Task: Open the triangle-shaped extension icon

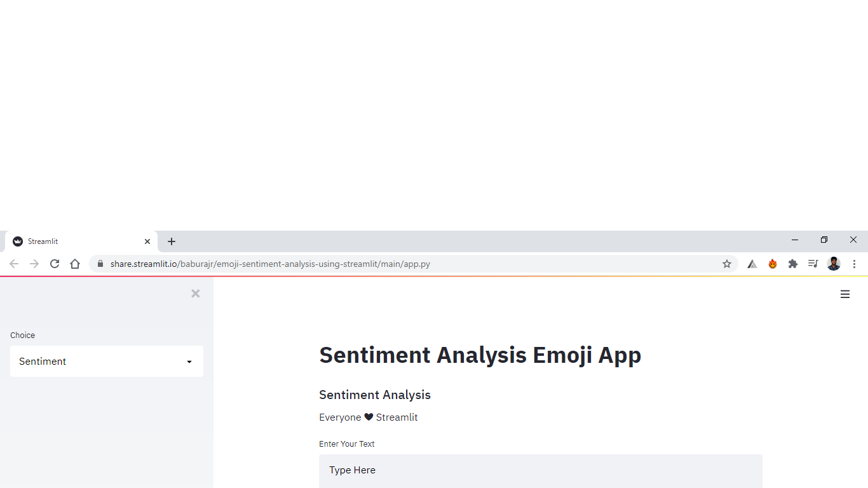Action: click(x=752, y=264)
